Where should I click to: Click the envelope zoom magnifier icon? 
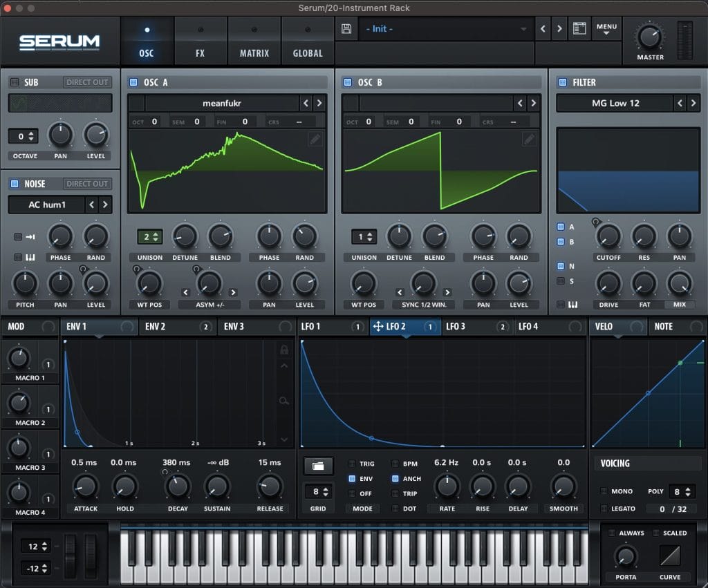click(284, 401)
